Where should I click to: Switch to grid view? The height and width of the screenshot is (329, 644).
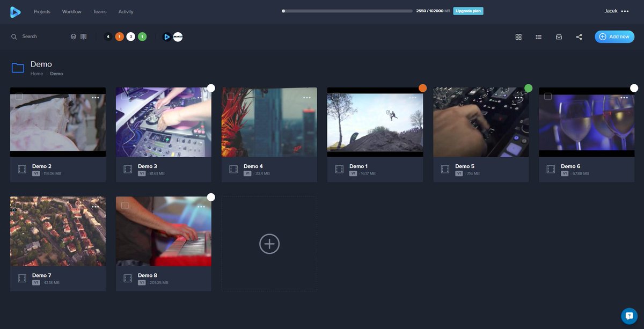[518, 37]
